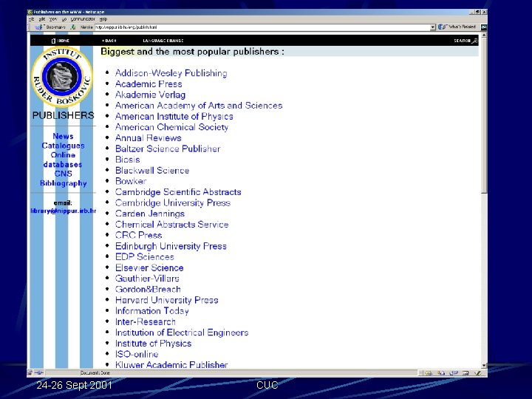Open the Help menu
532x399 pixels.
[103, 19]
